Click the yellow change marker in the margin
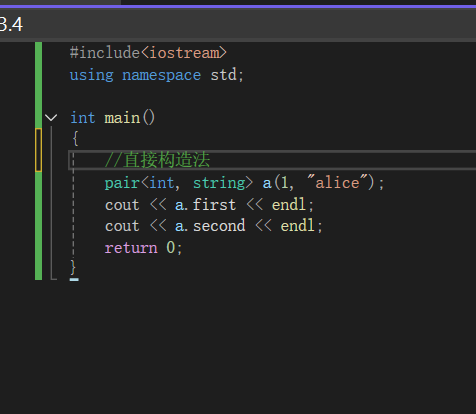Screen dimensions: 476x414 (38, 150)
